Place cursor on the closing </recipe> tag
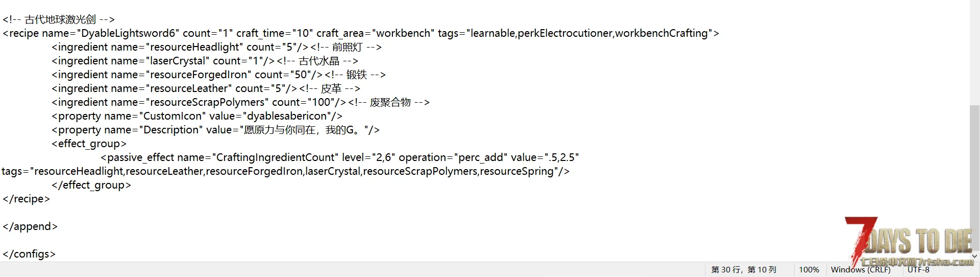The image size is (980, 277). [x=26, y=199]
